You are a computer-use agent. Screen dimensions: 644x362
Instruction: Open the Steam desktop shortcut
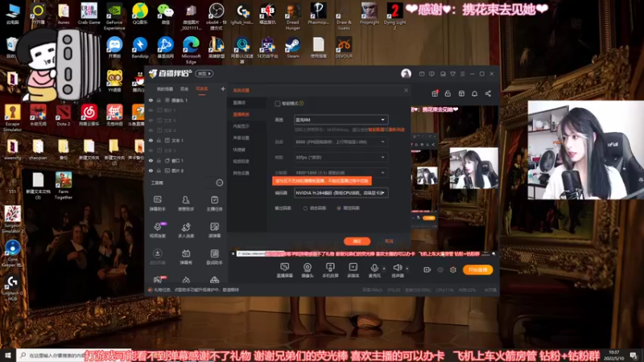pyautogui.click(x=293, y=47)
